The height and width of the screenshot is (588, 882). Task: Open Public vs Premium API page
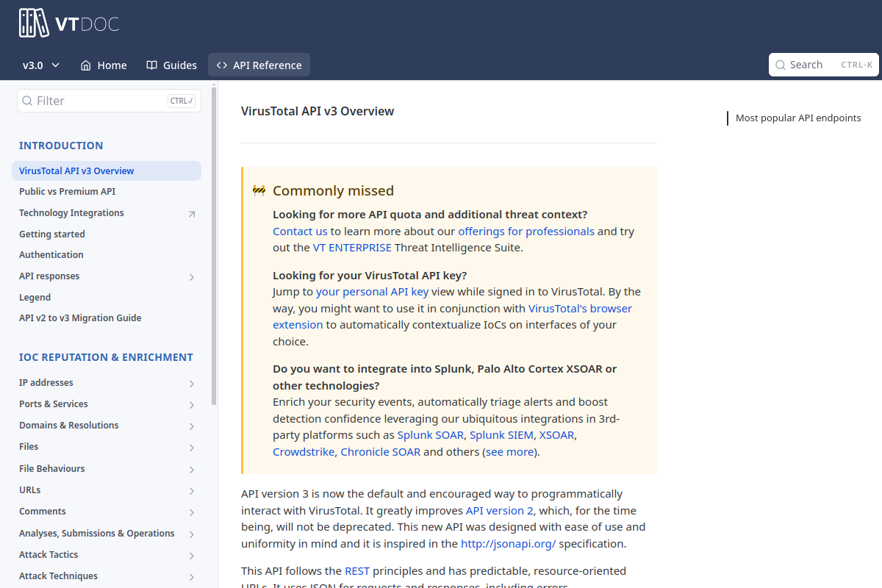(107, 191)
